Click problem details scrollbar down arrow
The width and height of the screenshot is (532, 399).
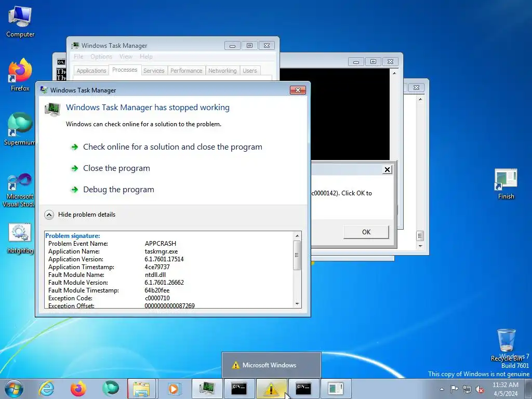(297, 303)
